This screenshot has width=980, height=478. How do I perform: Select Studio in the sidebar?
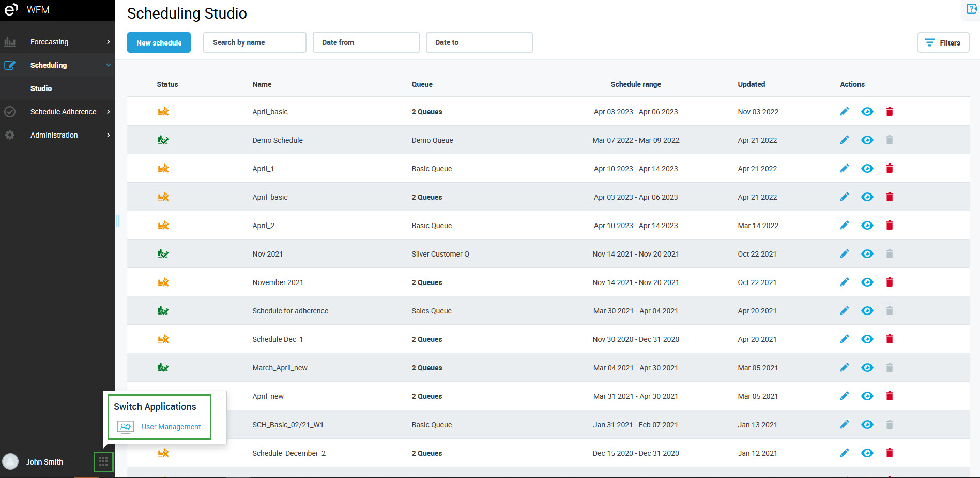(41, 88)
